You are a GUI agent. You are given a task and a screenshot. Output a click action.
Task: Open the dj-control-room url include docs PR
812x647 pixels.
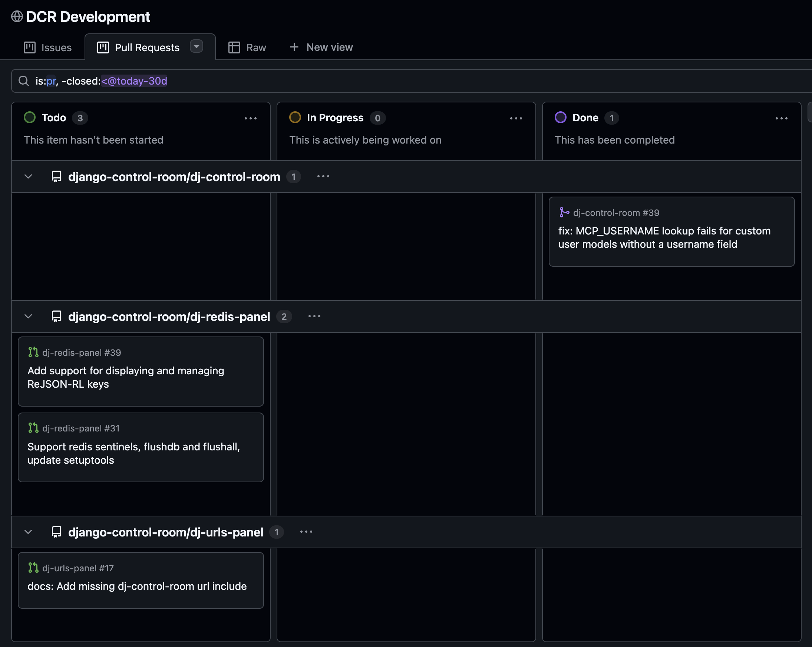(x=137, y=586)
